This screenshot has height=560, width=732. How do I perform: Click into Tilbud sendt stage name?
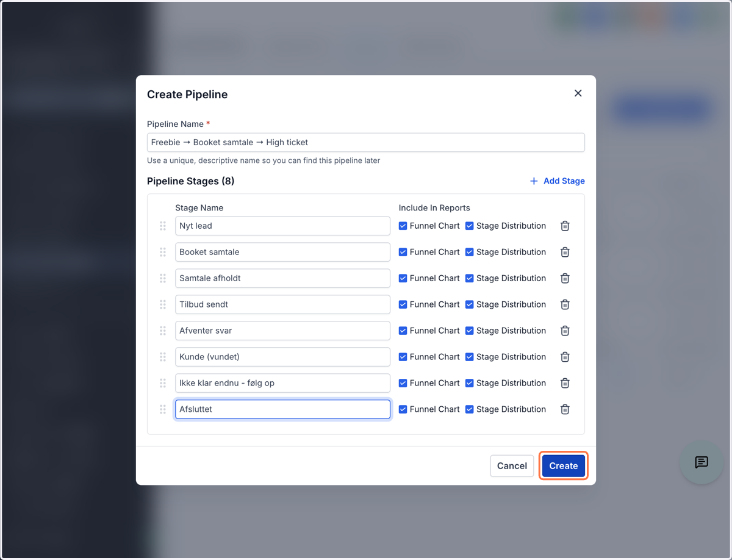[282, 304]
